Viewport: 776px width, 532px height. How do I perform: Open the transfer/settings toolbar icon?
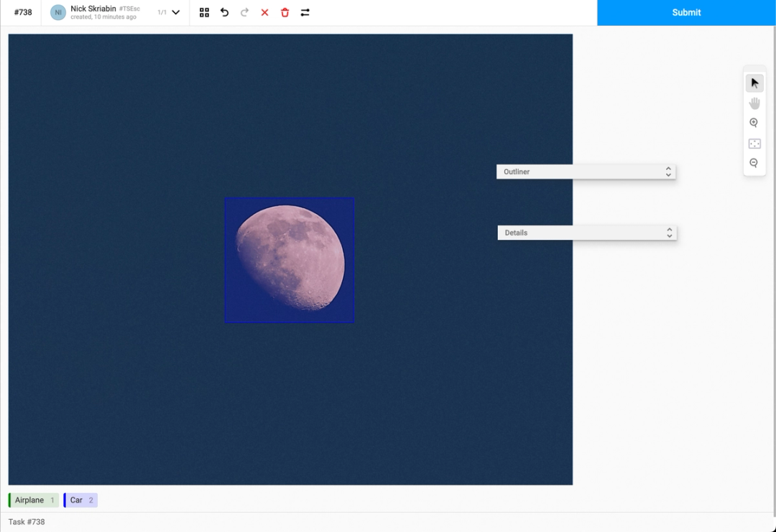pyautogui.click(x=305, y=12)
